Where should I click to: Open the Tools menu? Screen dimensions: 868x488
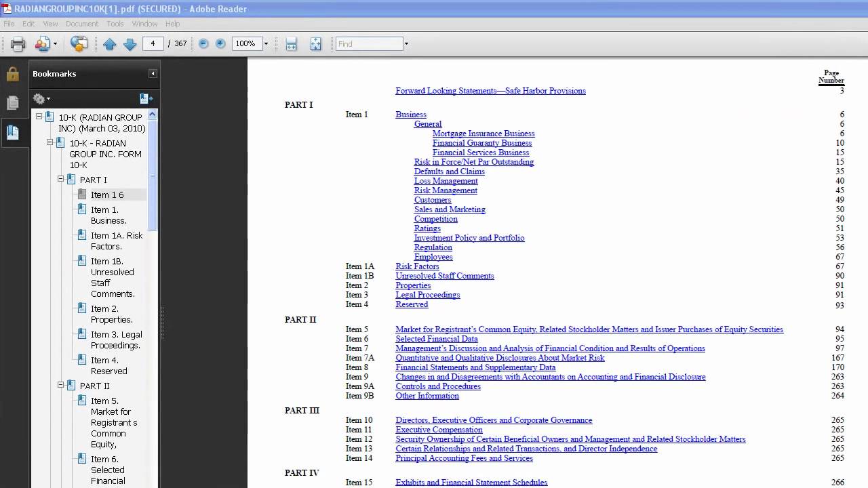click(x=115, y=24)
